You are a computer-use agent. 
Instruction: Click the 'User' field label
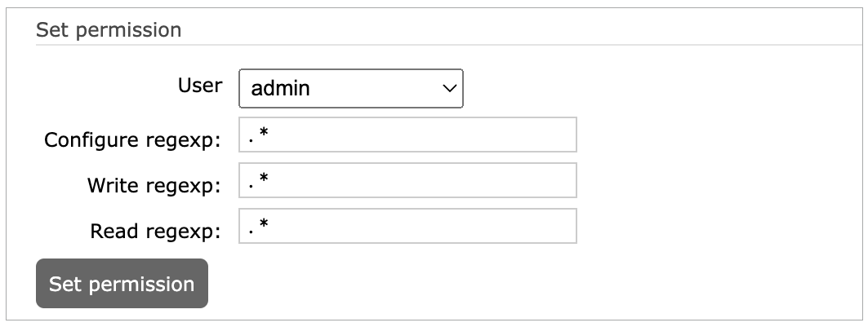click(x=199, y=85)
